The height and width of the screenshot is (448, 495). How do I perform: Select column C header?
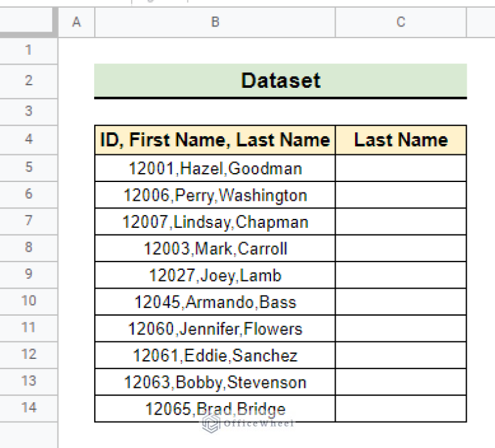[x=401, y=23]
